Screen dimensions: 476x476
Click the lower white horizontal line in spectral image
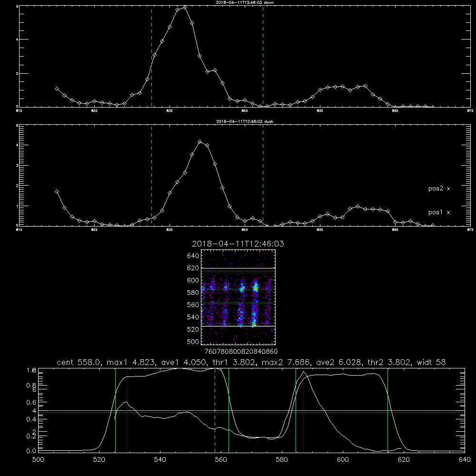(238, 326)
